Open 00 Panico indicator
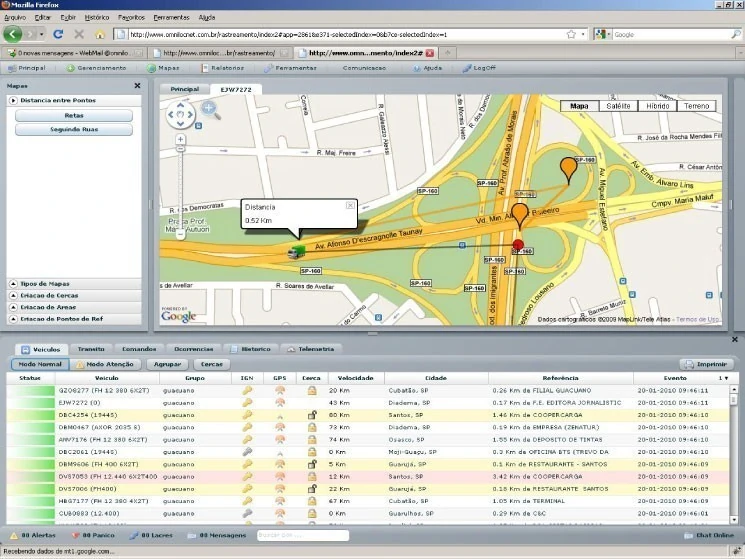The height and width of the screenshot is (559, 745). tap(93, 535)
